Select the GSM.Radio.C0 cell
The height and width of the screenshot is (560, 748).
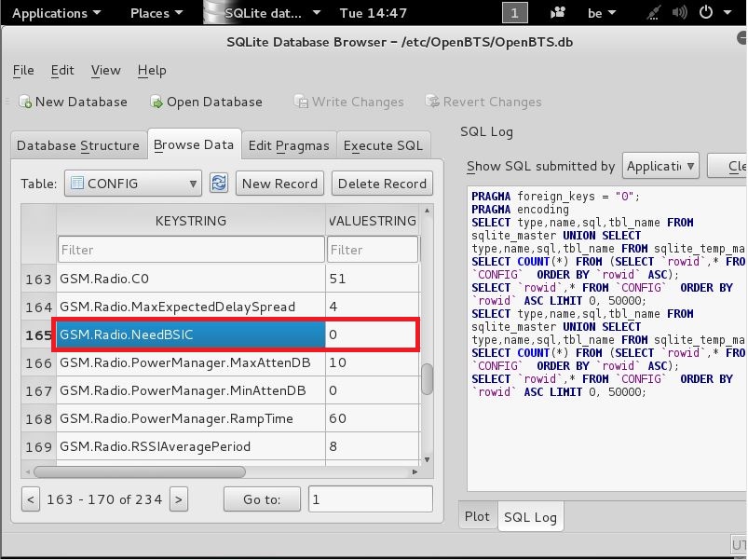[191, 279]
